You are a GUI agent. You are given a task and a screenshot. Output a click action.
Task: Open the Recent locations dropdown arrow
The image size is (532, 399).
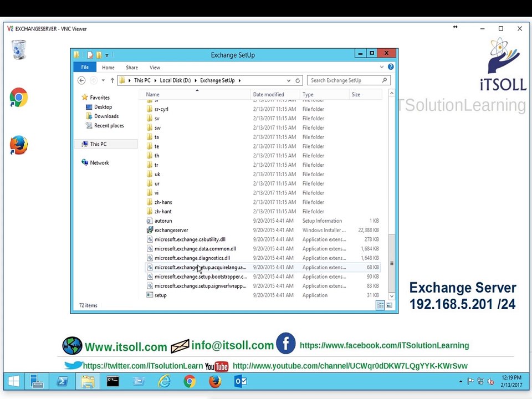point(103,80)
